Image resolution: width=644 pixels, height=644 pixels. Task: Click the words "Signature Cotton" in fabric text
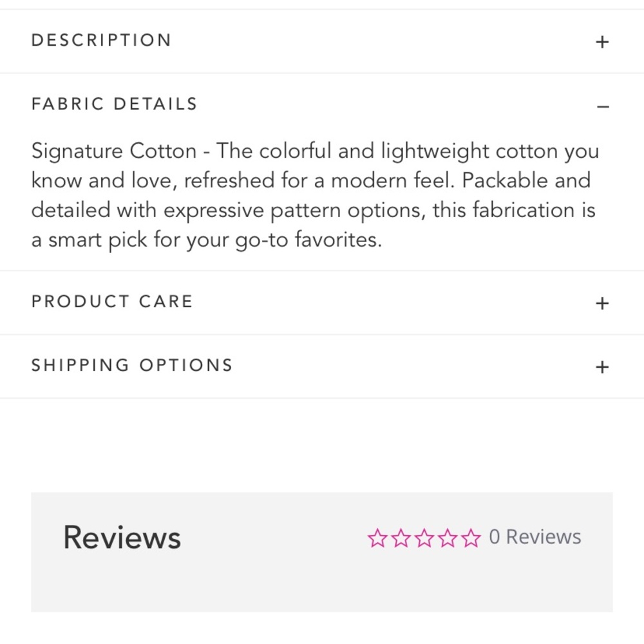pyautogui.click(x=114, y=151)
